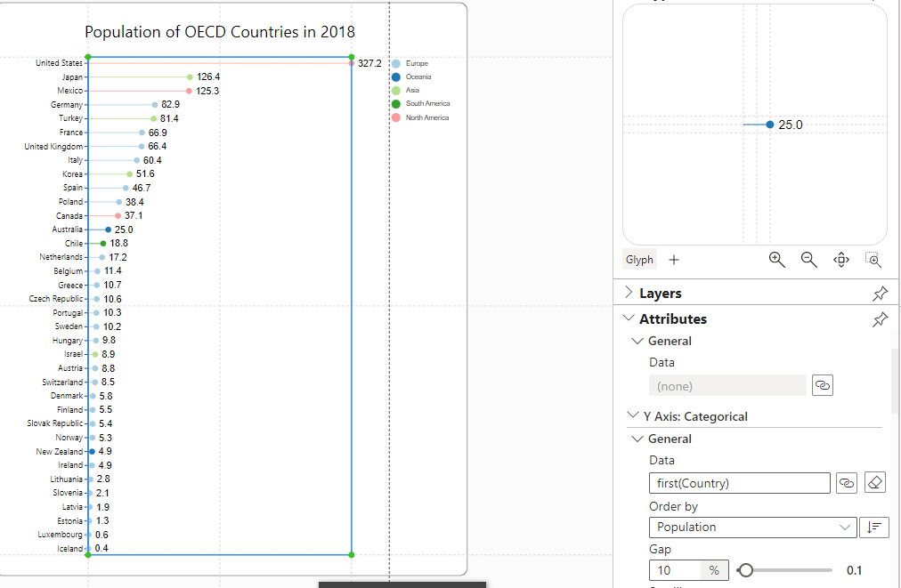Click the data link icon next to (none)
The width and height of the screenshot is (901, 588).
[x=823, y=385]
